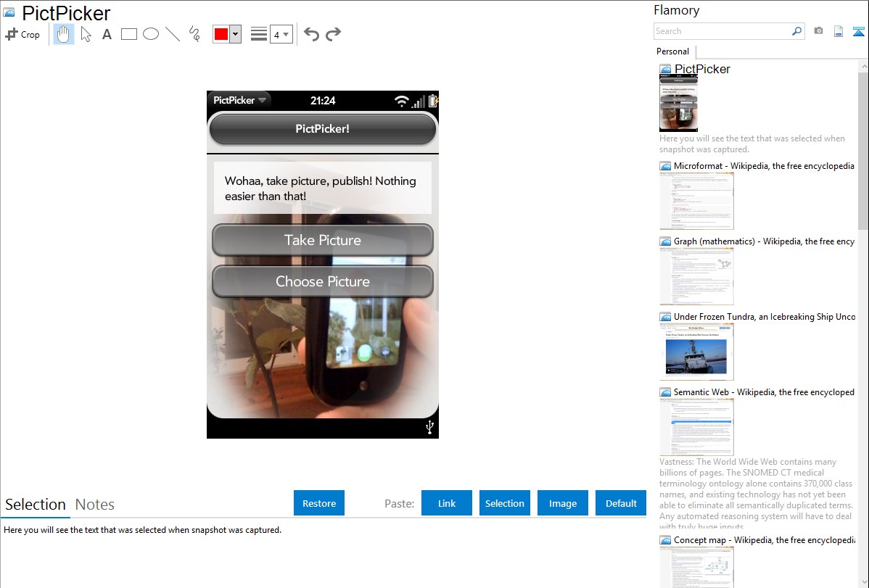Undo the last edit
This screenshot has height=588, width=869.
[311, 34]
